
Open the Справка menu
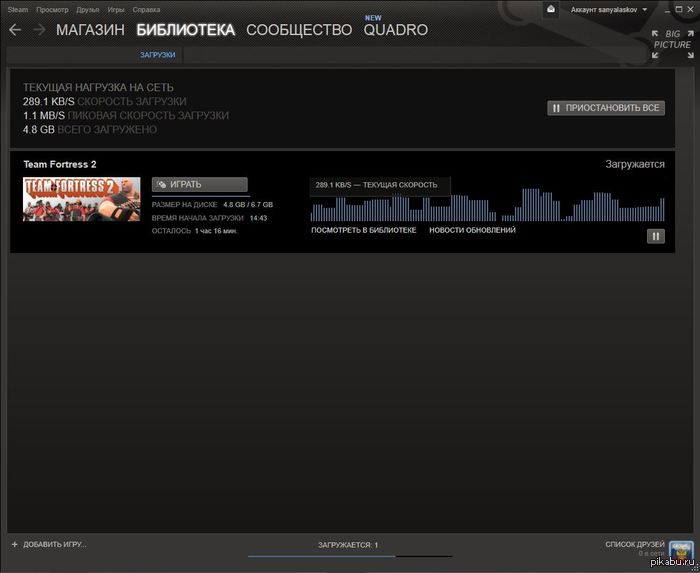coord(146,9)
